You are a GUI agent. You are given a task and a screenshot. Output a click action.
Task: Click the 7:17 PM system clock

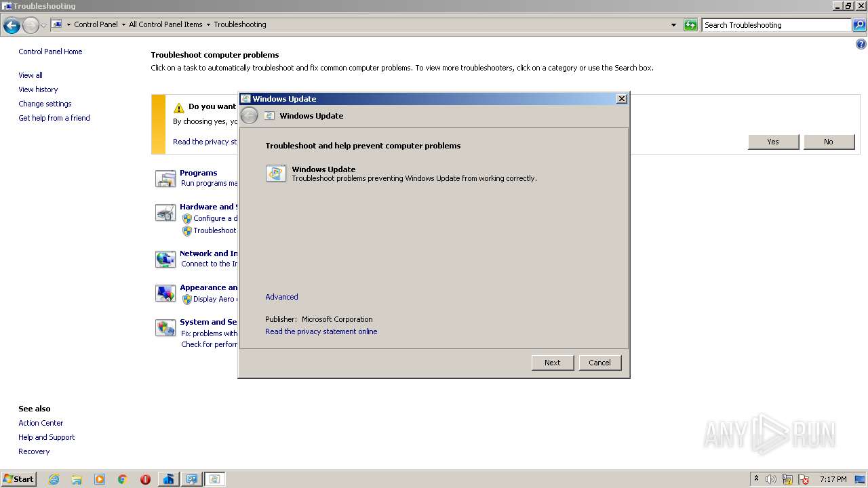833,479
